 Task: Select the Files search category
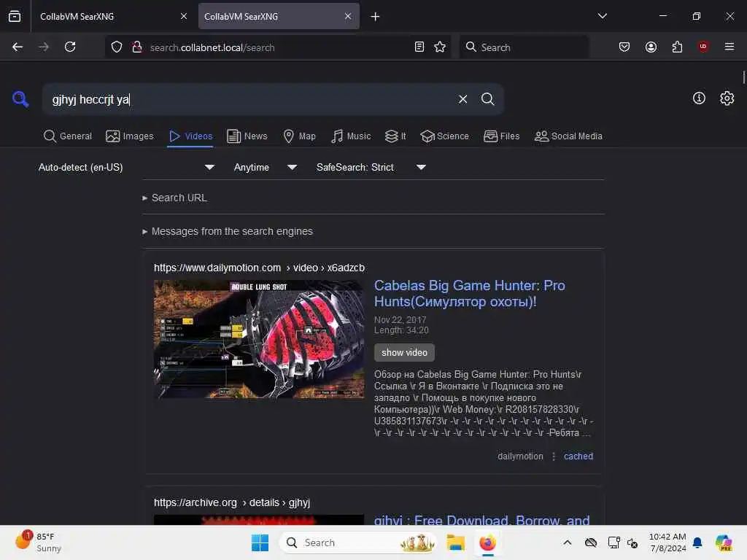(x=501, y=136)
